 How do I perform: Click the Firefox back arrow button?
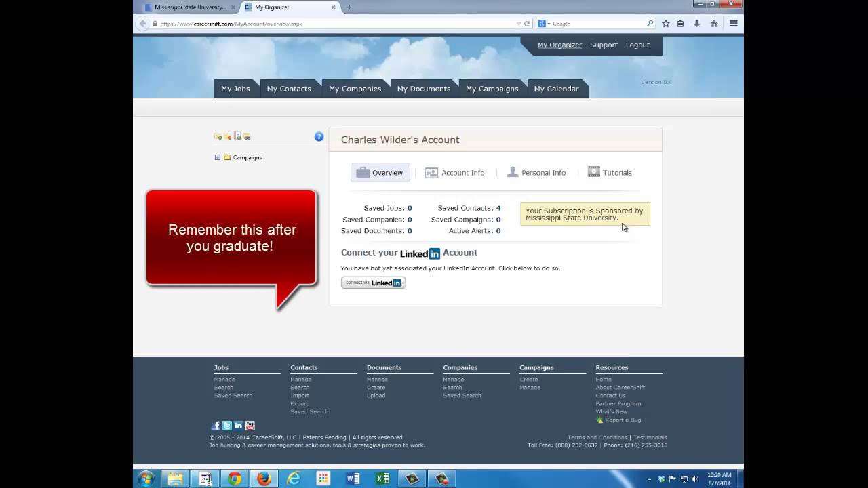(x=142, y=24)
